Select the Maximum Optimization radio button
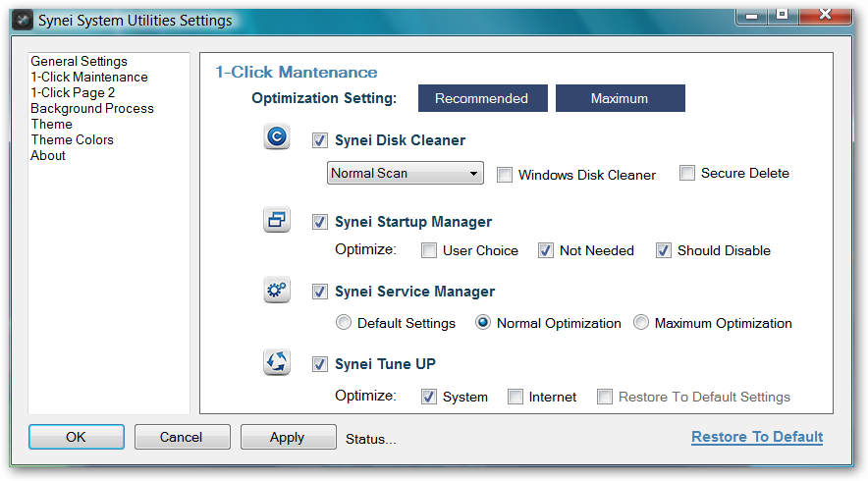868x481 pixels. pos(641,322)
